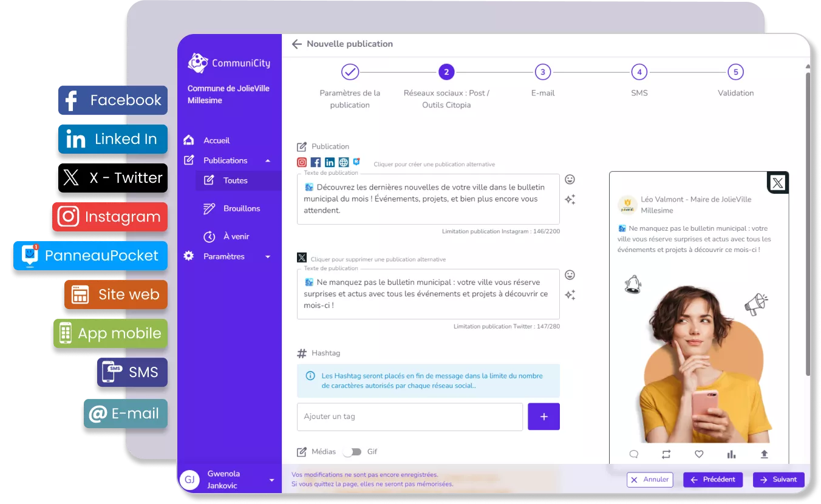Select the PanneauPocket icon above the publication text
This screenshot has width=821, height=504.
[x=356, y=162]
